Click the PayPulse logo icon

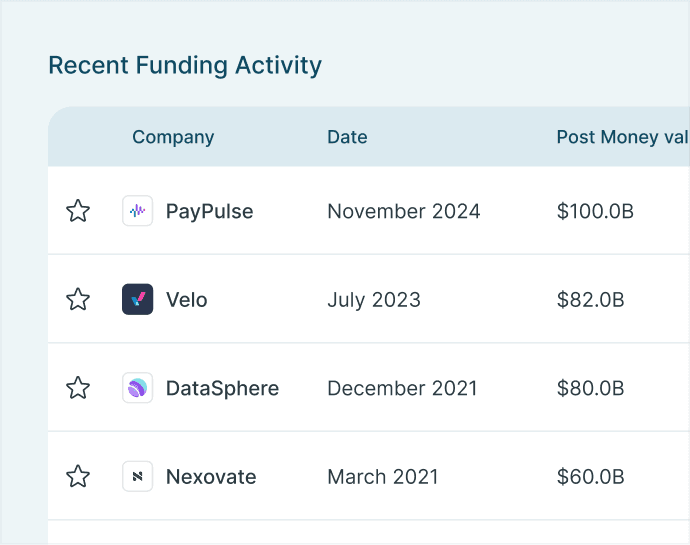pos(137,211)
